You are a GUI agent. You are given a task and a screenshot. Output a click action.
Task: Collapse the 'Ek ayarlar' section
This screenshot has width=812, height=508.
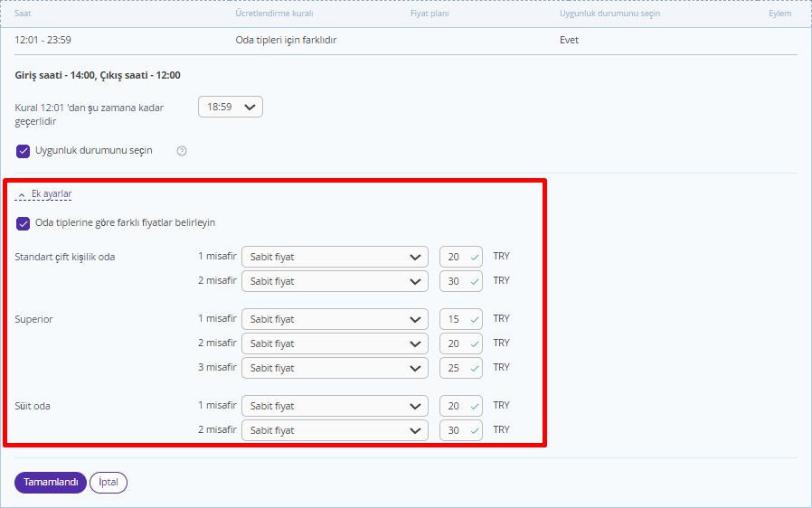(x=43, y=193)
